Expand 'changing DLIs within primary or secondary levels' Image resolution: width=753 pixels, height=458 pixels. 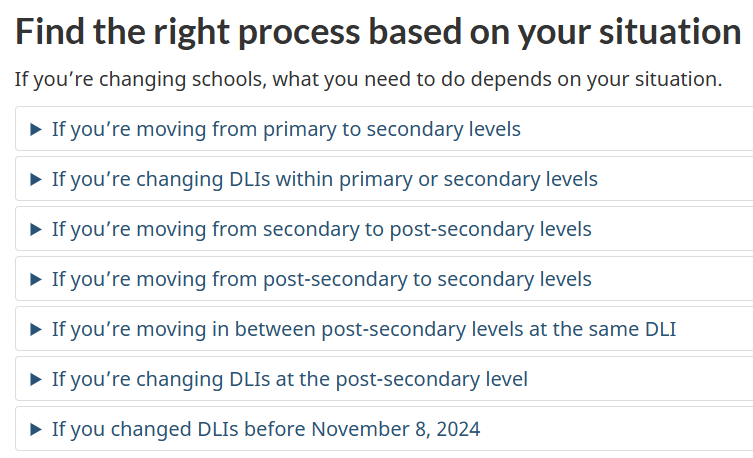(x=324, y=179)
